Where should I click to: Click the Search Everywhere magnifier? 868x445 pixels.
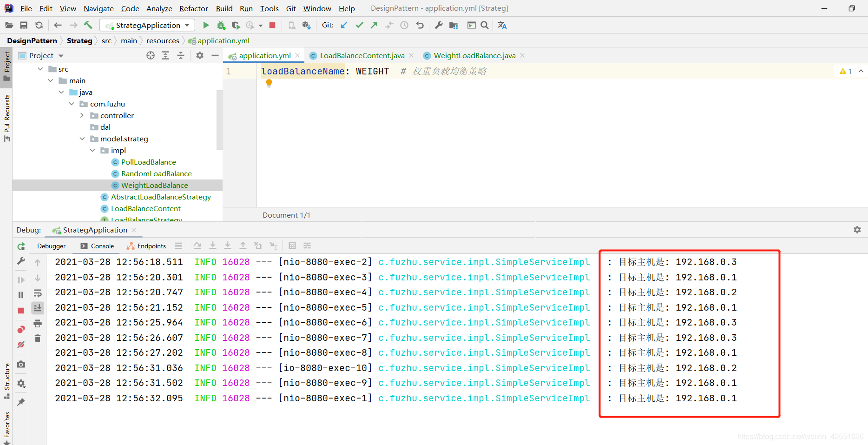(x=484, y=25)
